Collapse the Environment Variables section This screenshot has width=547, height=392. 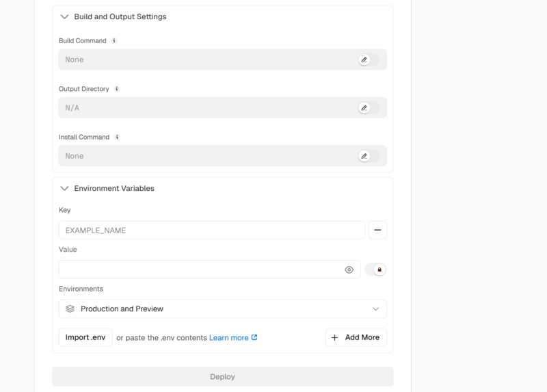coord(64,189)
